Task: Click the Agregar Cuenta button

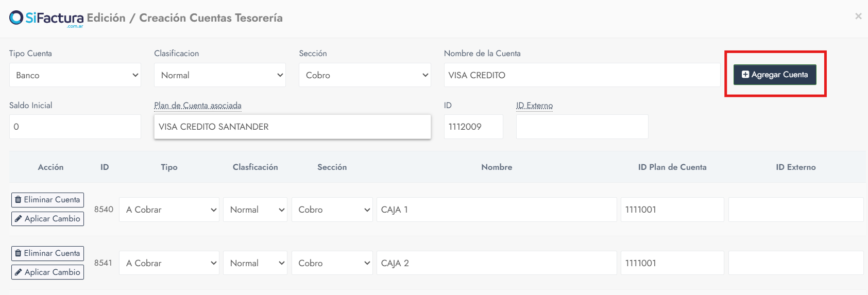Action: [775, 75]
